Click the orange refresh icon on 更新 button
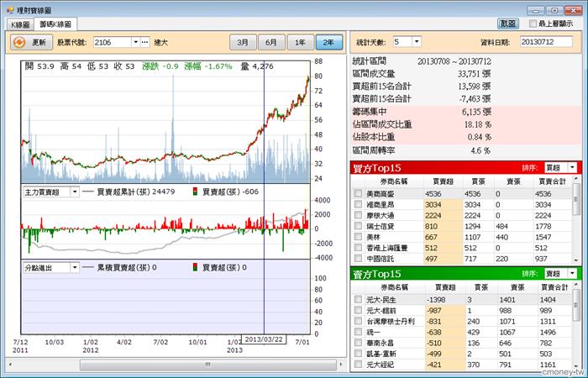 point(19,42)
